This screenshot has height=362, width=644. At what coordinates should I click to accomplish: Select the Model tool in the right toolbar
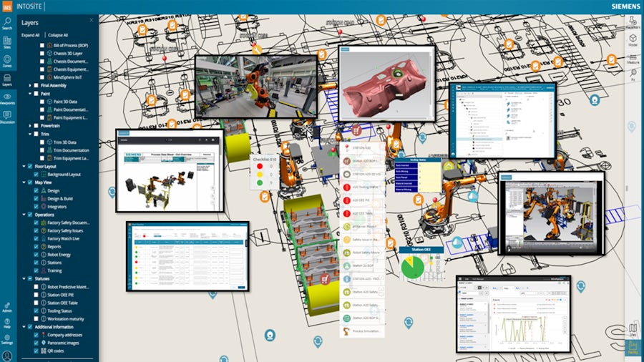click(x=633, y=40)
